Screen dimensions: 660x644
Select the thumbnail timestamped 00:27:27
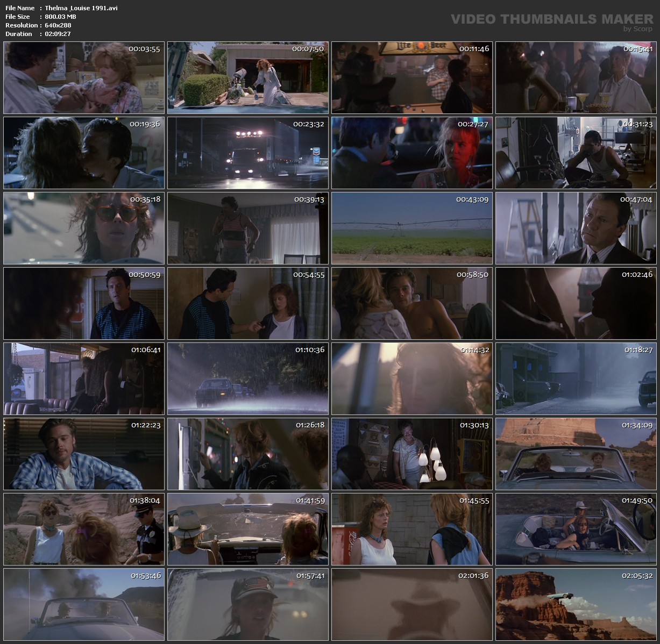(412, 153)
